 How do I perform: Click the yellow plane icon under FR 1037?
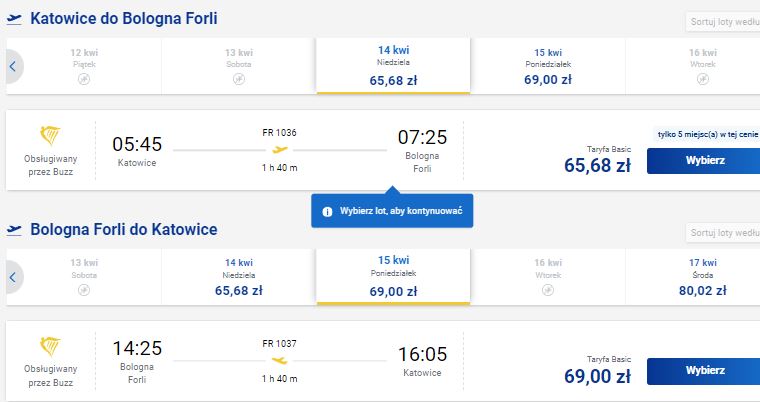tap(280, 360)
